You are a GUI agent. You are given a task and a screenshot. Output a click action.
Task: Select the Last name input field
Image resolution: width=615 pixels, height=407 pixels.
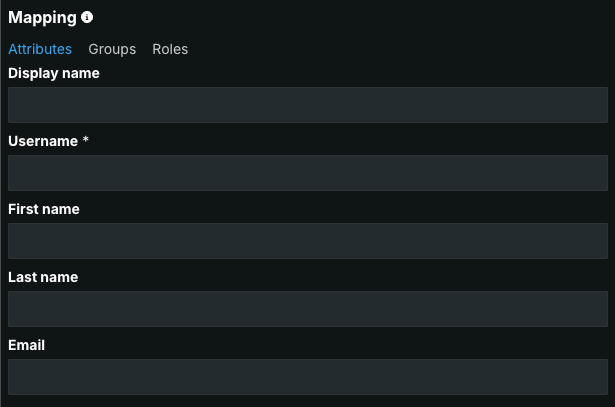coord(307,309)
